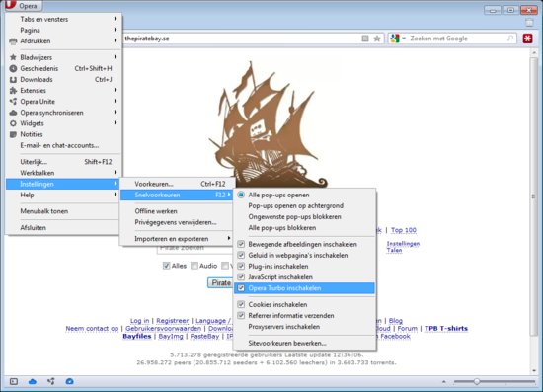Open Uiterlijk... appearance dialog
Viewport: 543px width, 392px height.
click(64, 162)
